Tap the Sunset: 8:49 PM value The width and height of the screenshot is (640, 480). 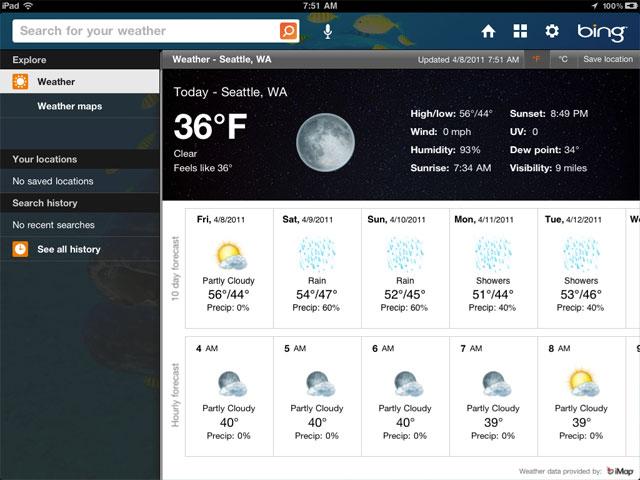tap(549, 113)
